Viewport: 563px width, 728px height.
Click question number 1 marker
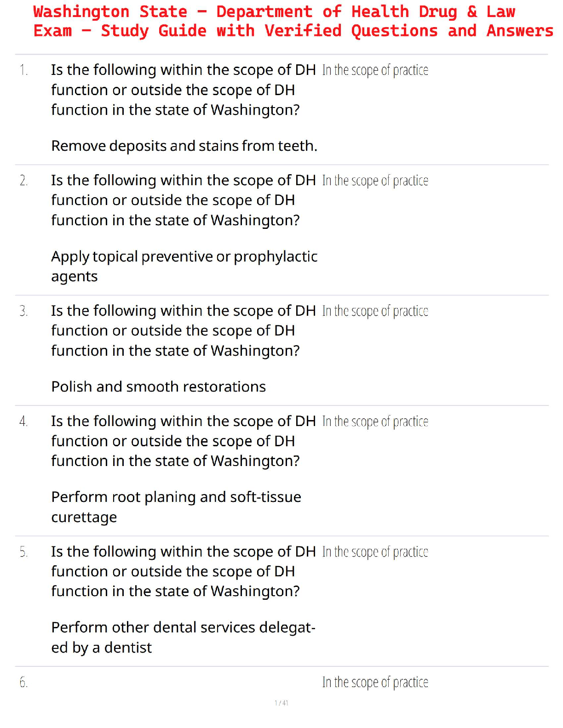point(23,70)
